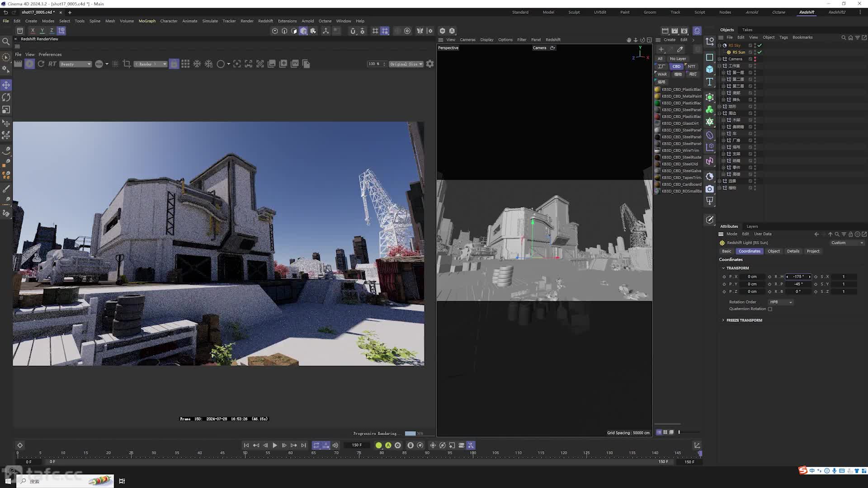
Task: Click the Objects panel search icon
Action: click(844, 38)
